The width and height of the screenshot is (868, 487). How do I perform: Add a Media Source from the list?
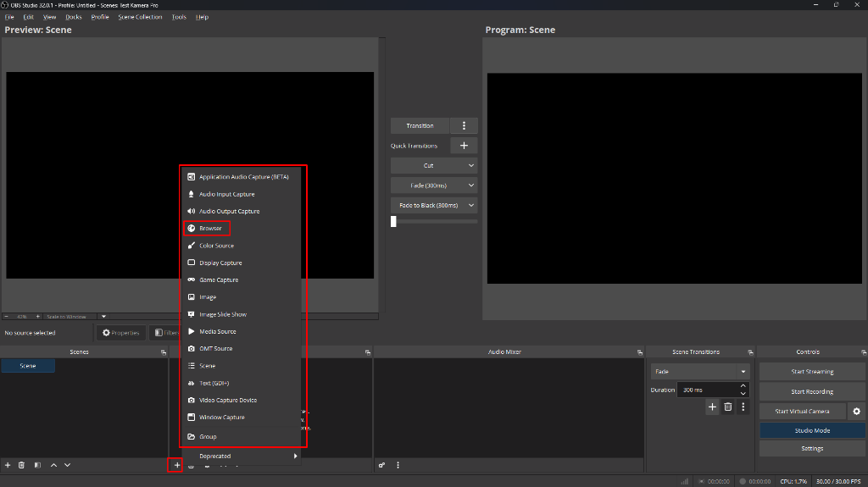tap(242, 331)
